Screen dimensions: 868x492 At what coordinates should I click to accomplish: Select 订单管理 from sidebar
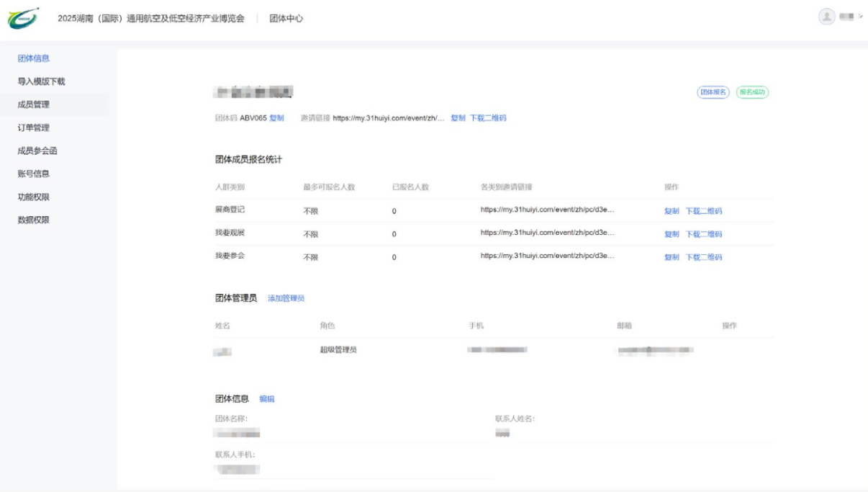(33, 128)
